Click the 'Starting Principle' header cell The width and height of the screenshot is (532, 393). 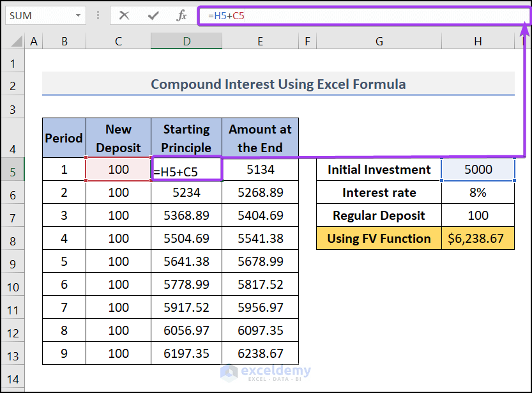tap(186, 138)
